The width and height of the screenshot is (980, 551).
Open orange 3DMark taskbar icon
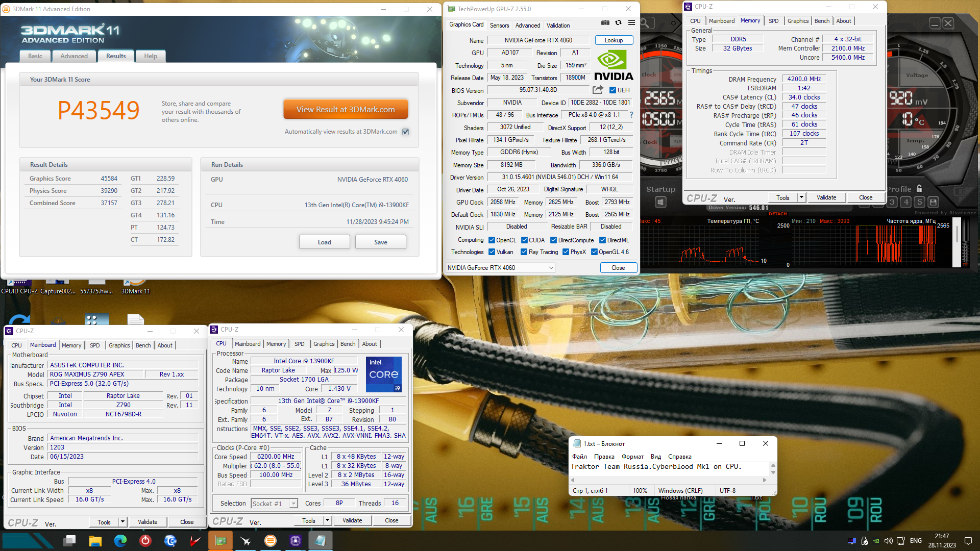tap(271, 541)
